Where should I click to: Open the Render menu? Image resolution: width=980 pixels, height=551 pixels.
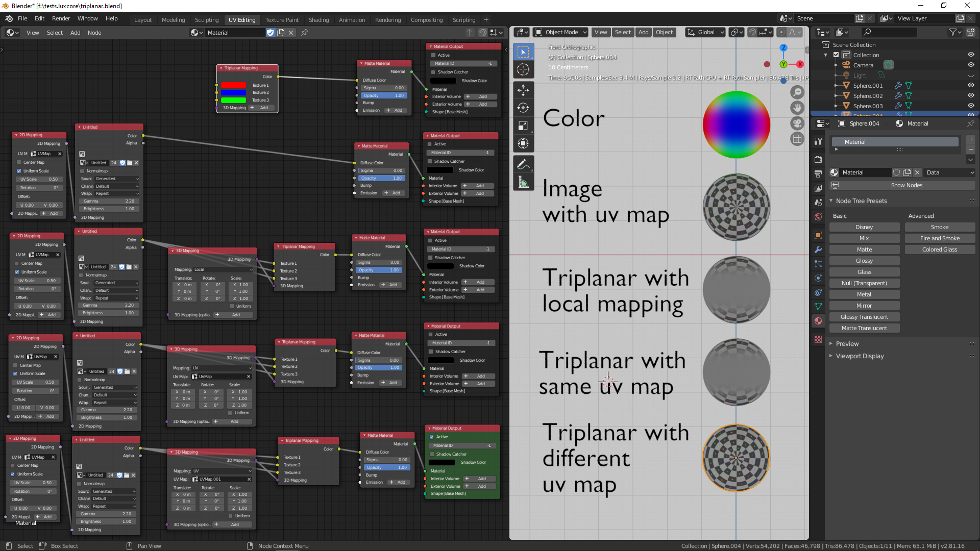point(61,18)
